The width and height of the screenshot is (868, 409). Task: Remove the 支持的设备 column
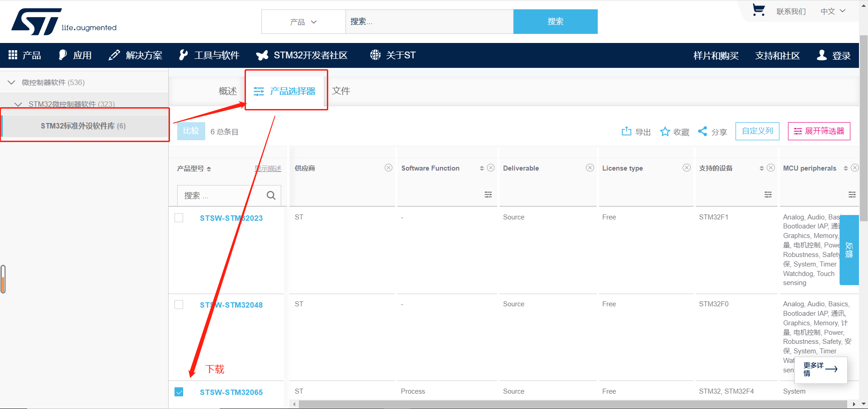771,168
